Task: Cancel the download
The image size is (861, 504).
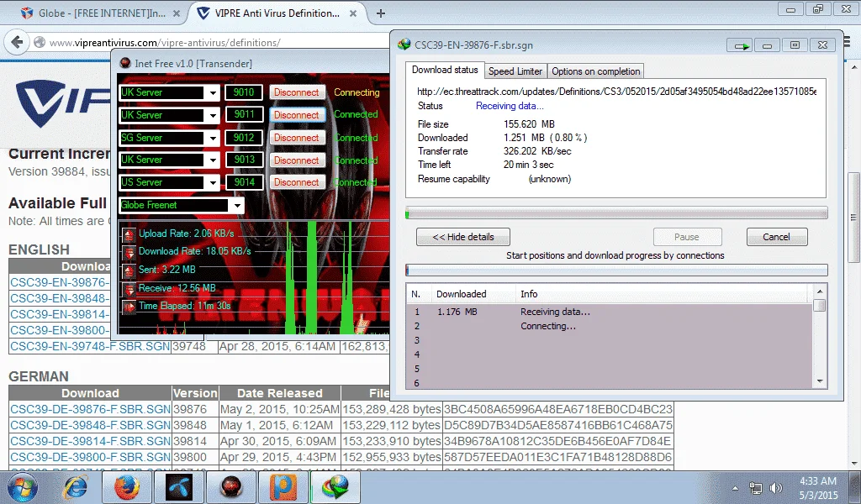Action: tap(776, 237)
